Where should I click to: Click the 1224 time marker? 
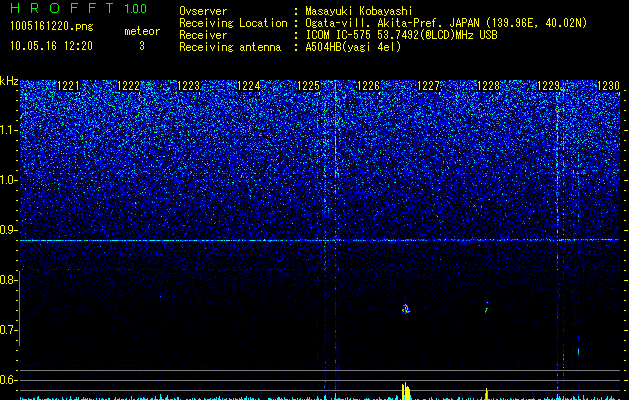point(249,86)
